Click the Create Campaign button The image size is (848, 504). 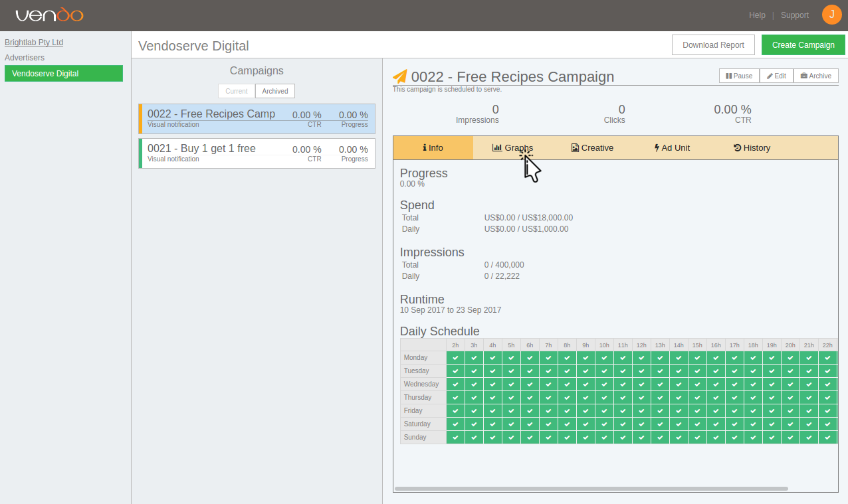(803, 45)
